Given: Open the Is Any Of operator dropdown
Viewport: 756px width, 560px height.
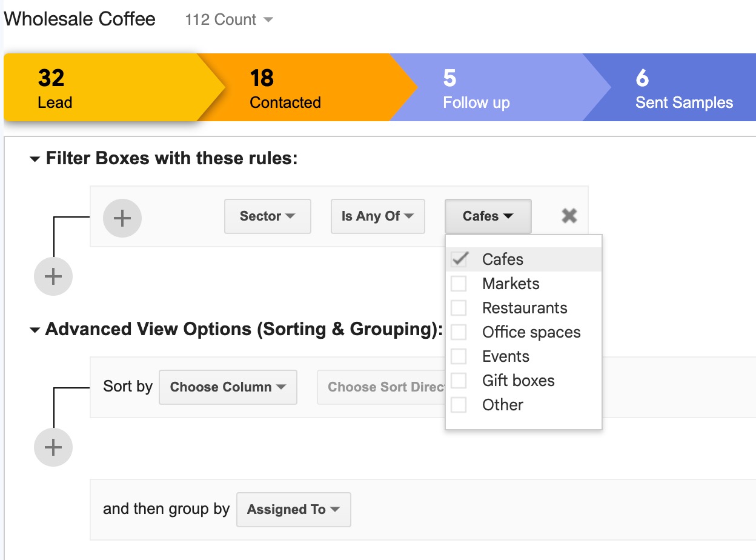Looking at the screenshot, I should pyautogui.click(x=377, y=216).
